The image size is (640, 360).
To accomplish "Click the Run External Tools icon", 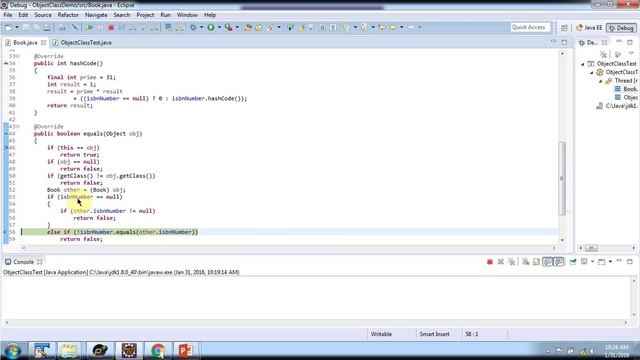I will tap(229, 27).
